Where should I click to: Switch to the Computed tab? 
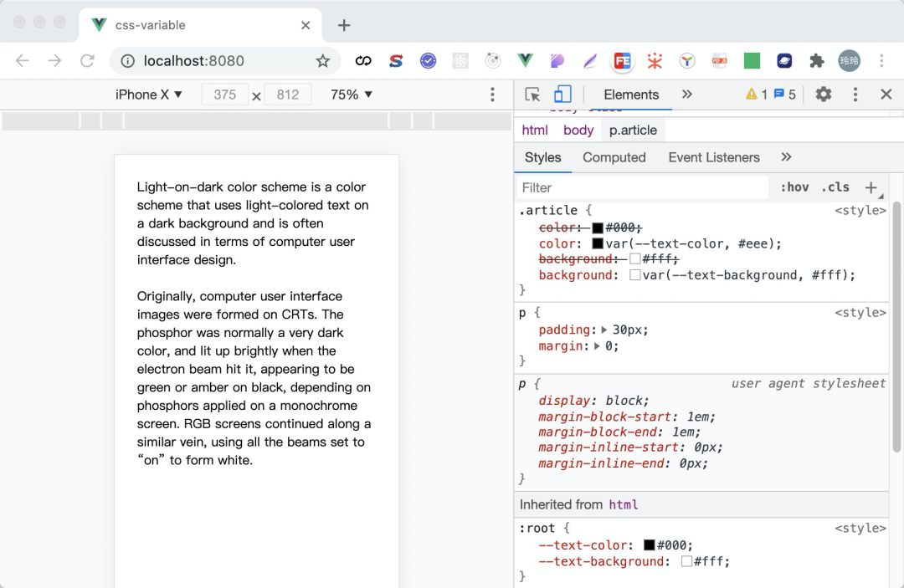[x=614, y=157]
